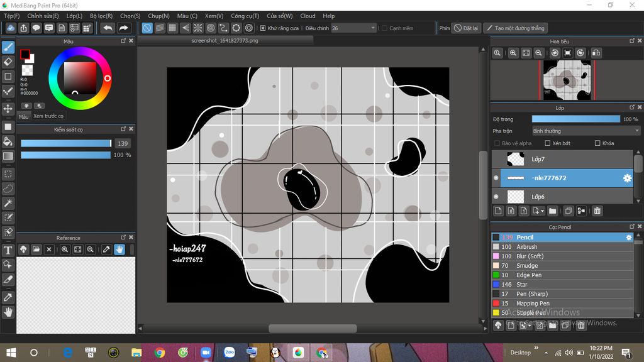Enable the radial snap guide

[x=198, y=28]
